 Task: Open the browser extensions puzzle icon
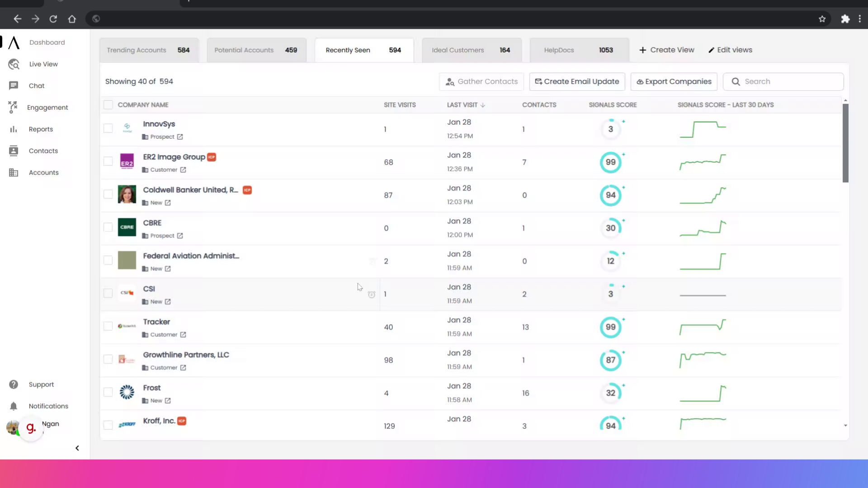pos(845,19)
